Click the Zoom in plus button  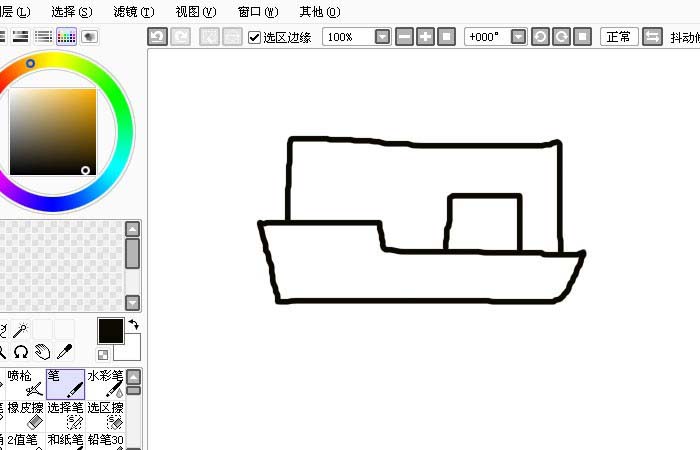(425, 36)
